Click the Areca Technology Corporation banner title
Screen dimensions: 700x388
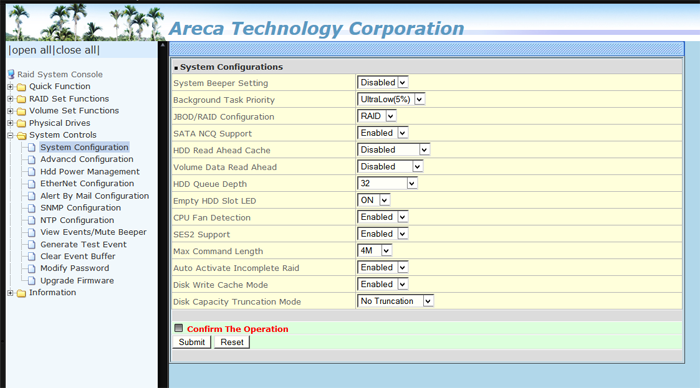click(317, 29)
